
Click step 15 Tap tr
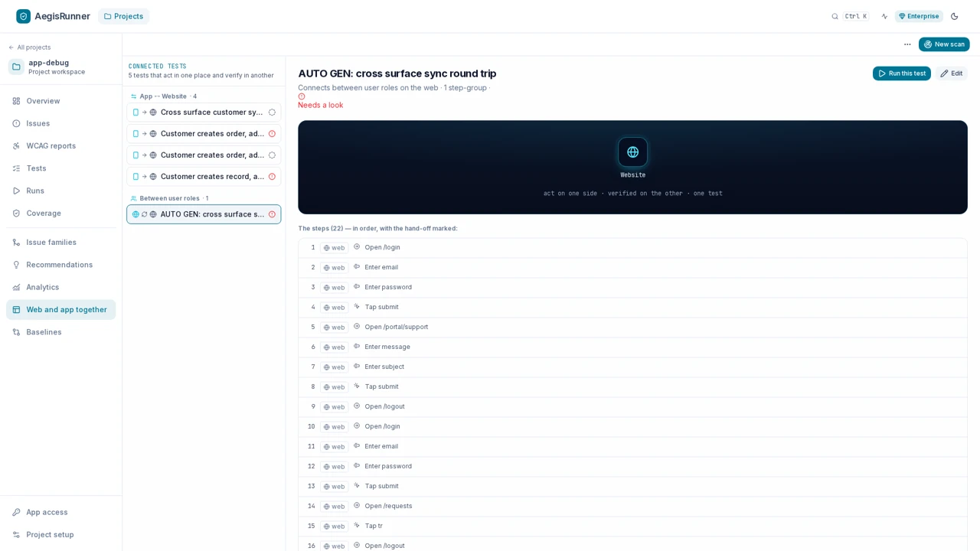pyautogui.click(x=632, y=527)
